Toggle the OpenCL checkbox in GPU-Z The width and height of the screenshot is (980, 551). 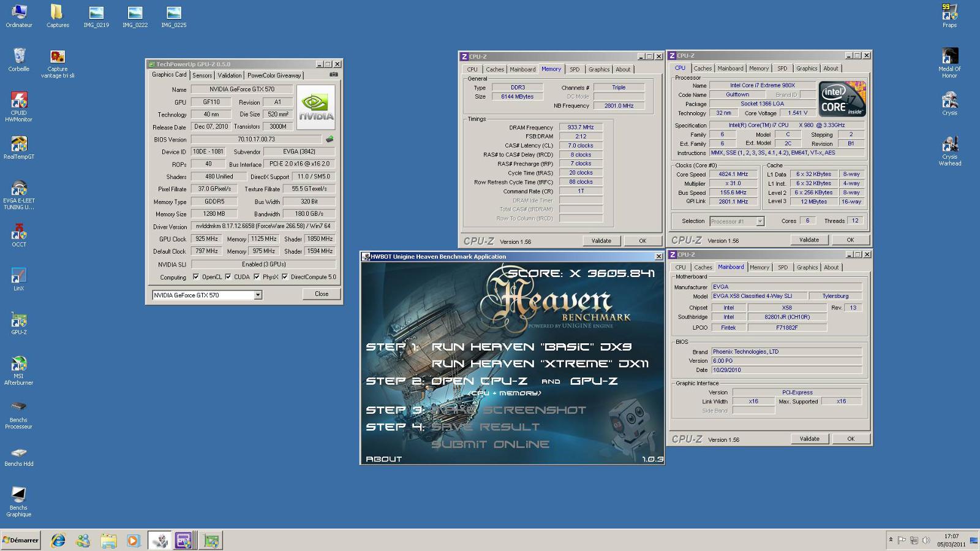[195, 277]
